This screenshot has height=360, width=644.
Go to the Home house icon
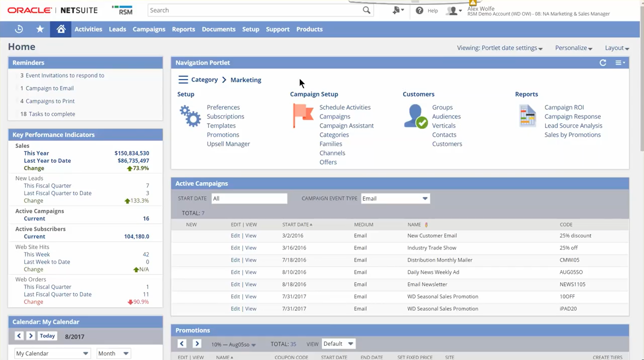coord(61,29)
